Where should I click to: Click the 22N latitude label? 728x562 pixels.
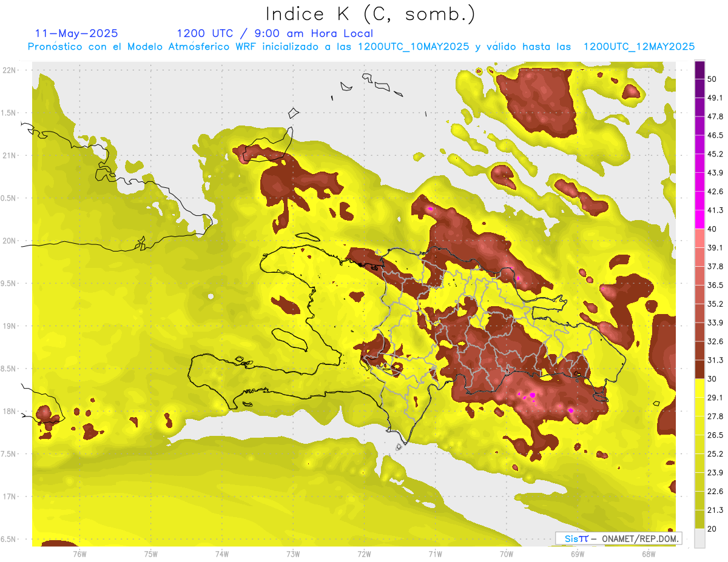pyautogui.click(x=9, y=70)
